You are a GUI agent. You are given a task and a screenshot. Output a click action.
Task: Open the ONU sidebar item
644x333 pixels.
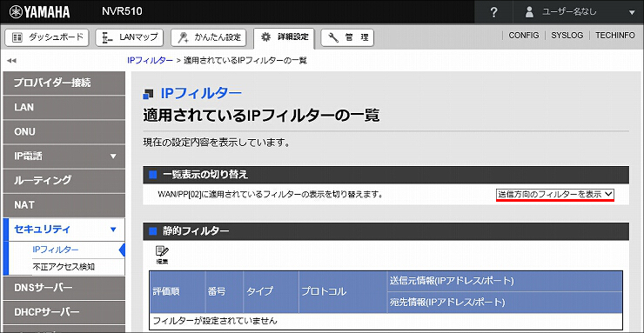(64, 132)
